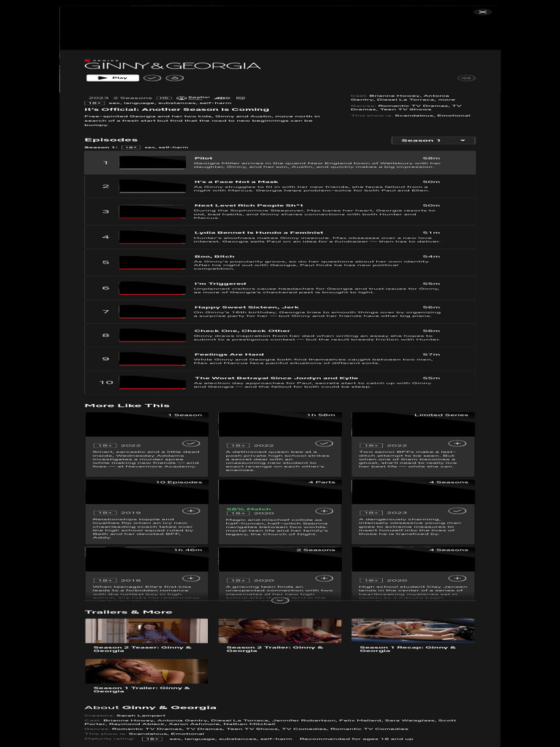560x747 pixels.
Task: Play the Season 2 Trailer video
Action: (280, 631)
